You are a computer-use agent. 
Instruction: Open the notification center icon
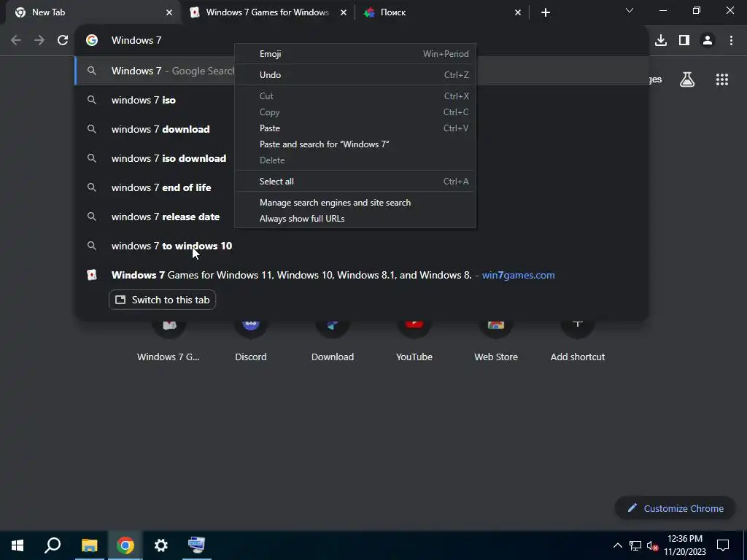coord(723,545)
